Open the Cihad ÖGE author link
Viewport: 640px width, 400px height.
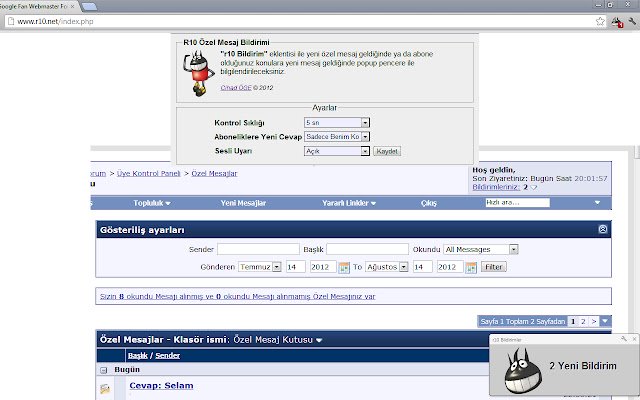236,88
